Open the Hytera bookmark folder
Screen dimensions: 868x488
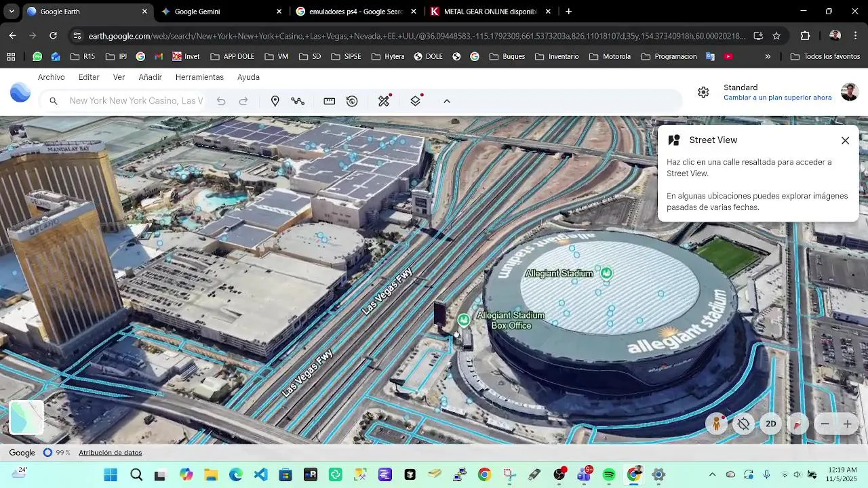[x=388, y=56]
